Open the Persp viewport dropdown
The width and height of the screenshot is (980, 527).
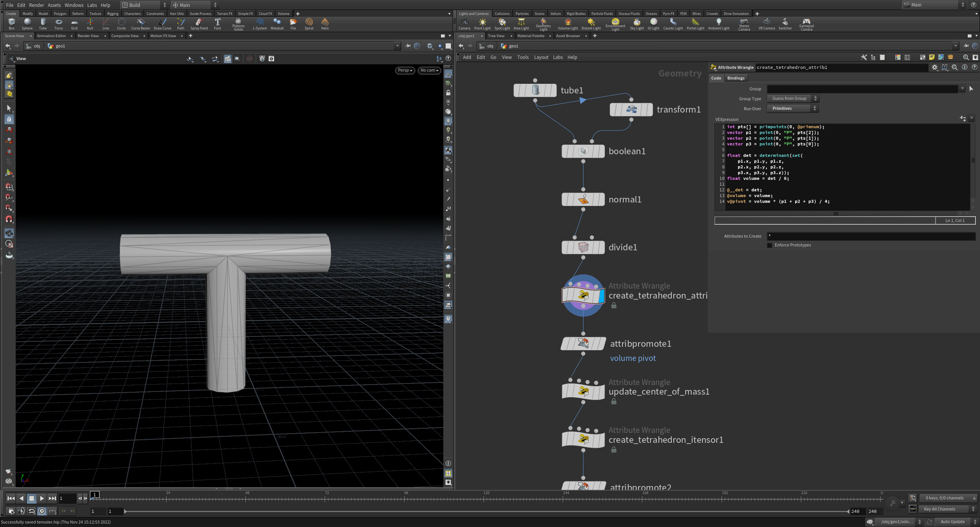405,70
